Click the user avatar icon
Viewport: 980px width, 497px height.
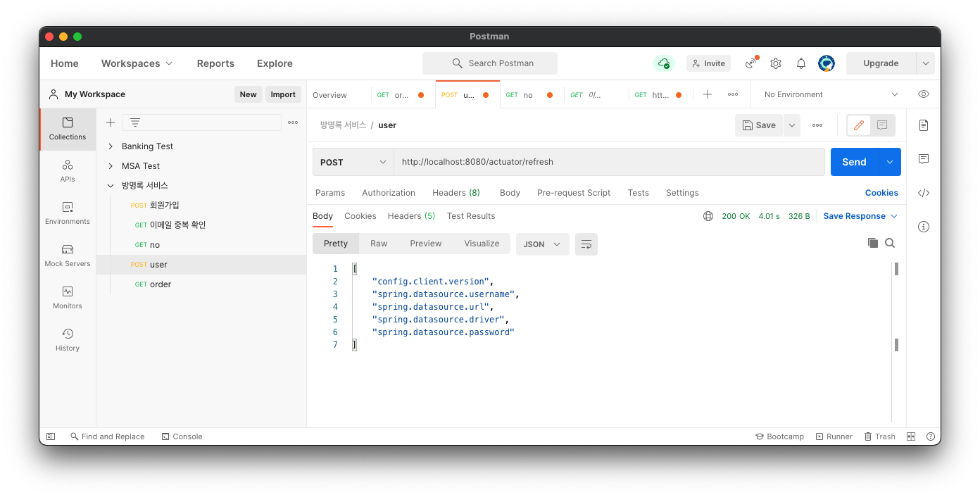click(x=827, y=63)
